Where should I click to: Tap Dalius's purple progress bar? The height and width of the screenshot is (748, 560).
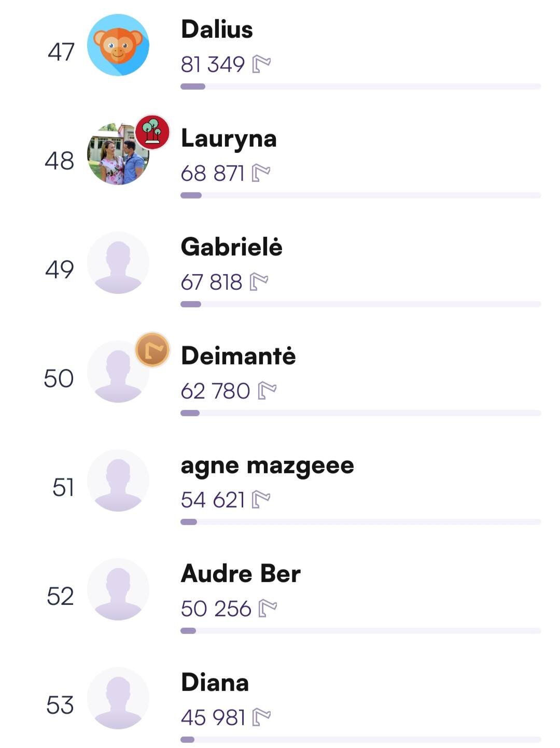pyautogui.click(x=360, y=87)
